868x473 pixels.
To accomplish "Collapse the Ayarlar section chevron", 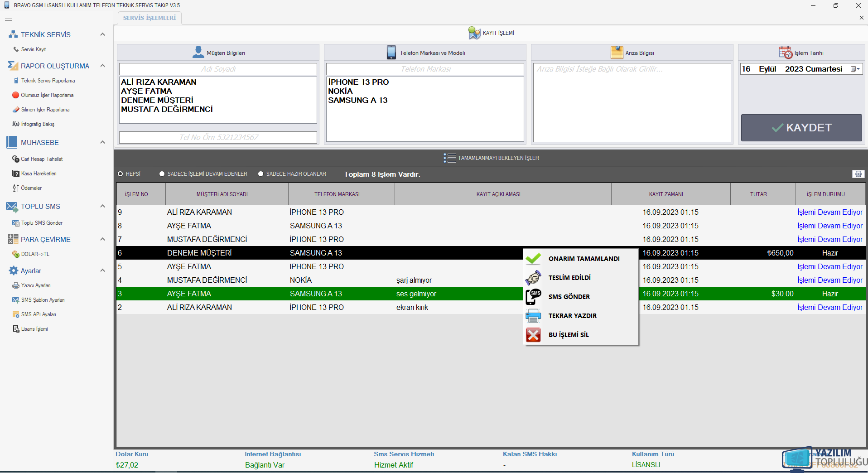I will pyautogui.click(x=102, y=270).
